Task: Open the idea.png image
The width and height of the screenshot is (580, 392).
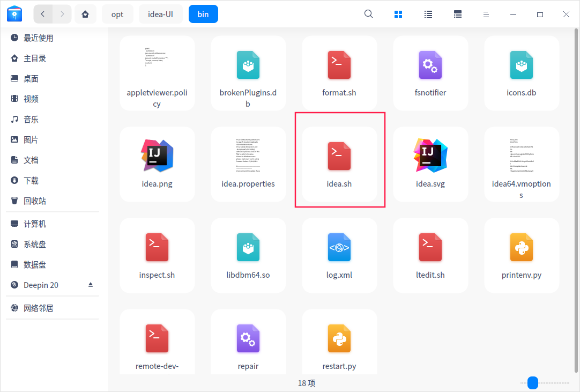Action: (157, 164)
